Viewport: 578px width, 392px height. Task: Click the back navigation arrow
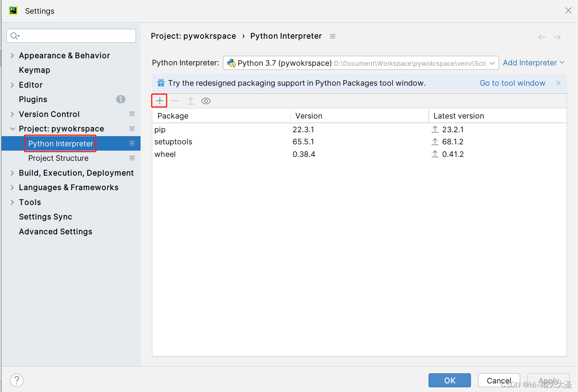tap(542, 37)
